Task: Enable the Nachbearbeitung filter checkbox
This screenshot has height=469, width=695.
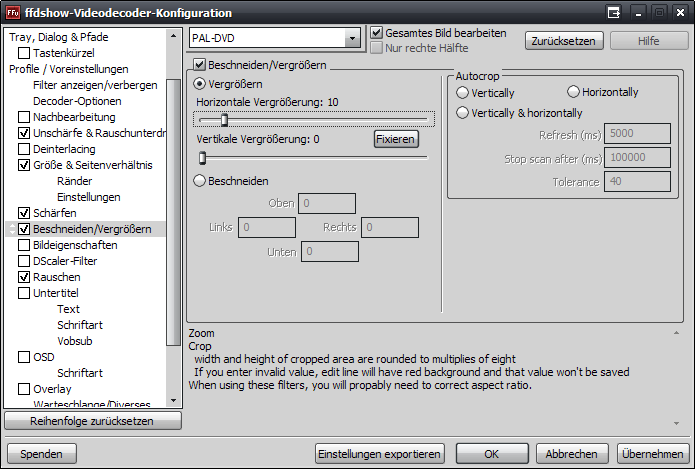Action: coord(24,117)
